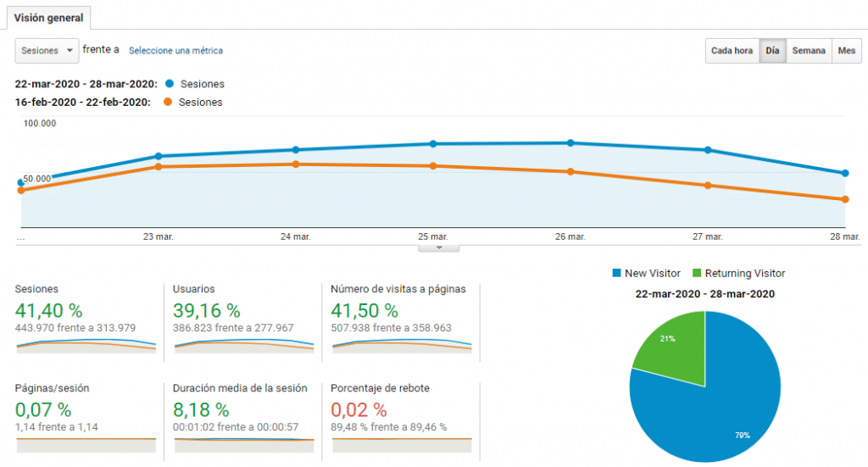868x467 pixels.
Task: Click blue data point at 23 mar.
Action: pos(159,156)
